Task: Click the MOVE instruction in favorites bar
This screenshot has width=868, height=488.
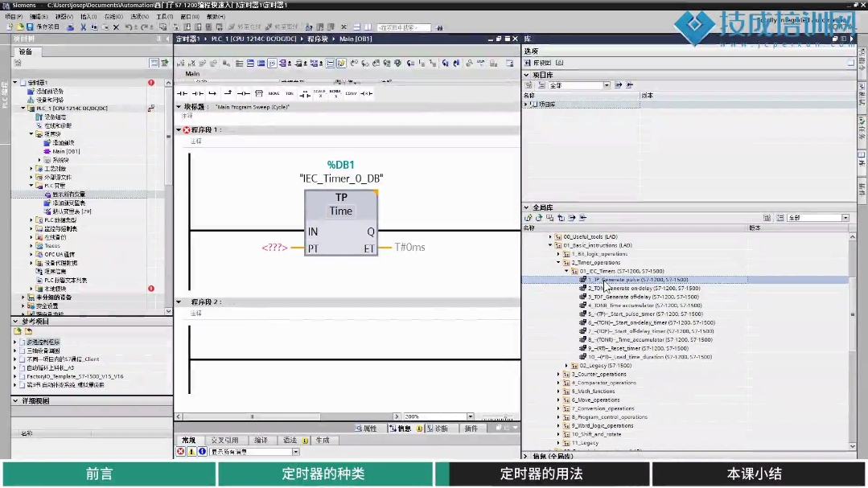Action: coord(274,93)
